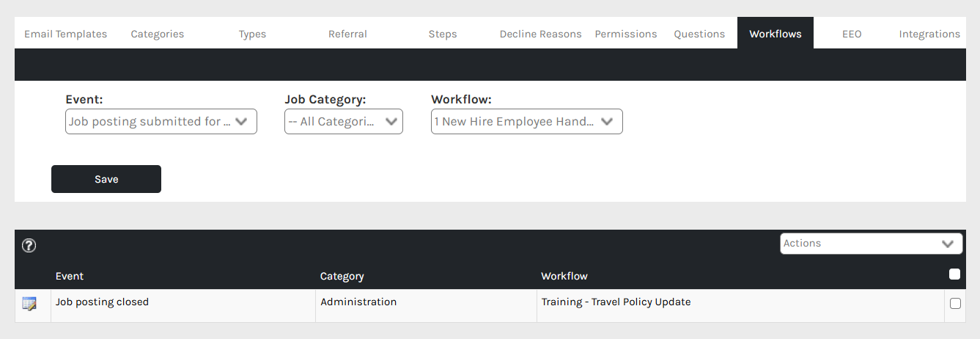980x339 pixels.
Task: Open the Event dropdown
Action: 161,122
